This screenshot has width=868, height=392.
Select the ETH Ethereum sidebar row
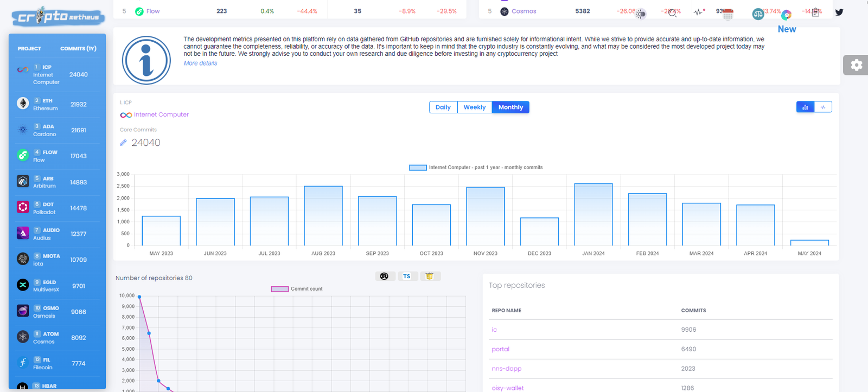click(x=58, y=104)
